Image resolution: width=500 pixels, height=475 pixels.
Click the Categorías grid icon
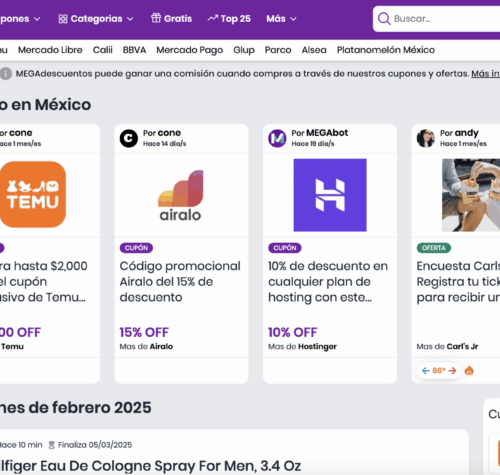pyautogui.click(x=63, y=19)
